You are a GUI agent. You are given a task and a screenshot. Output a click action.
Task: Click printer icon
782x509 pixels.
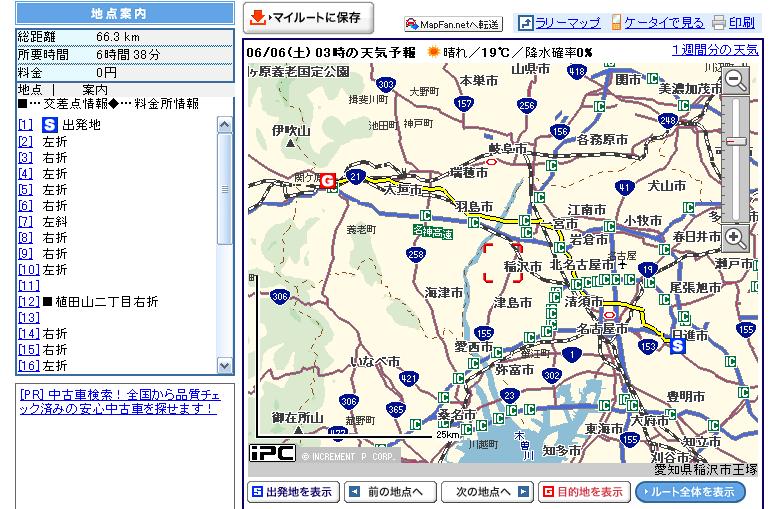click(719, 22)
